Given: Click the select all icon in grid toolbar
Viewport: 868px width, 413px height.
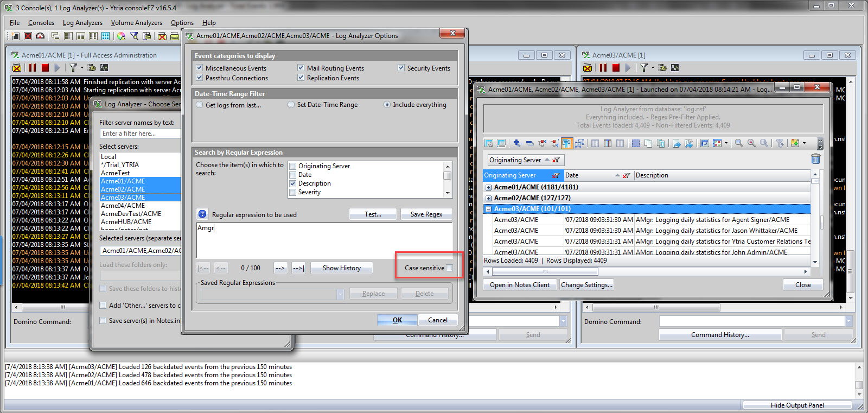Looking at the screenshot, I should 635,143.
